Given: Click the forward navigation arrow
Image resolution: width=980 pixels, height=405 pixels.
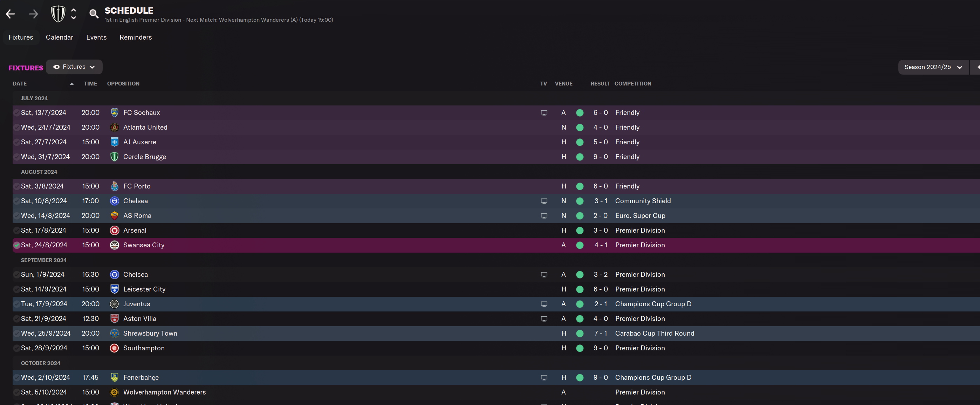Looking at the screenshot, I should click(x=34, y=14).
